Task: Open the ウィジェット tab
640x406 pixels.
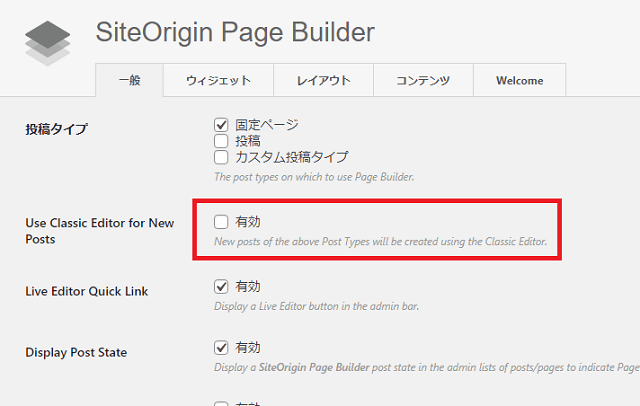Action: 218,80
